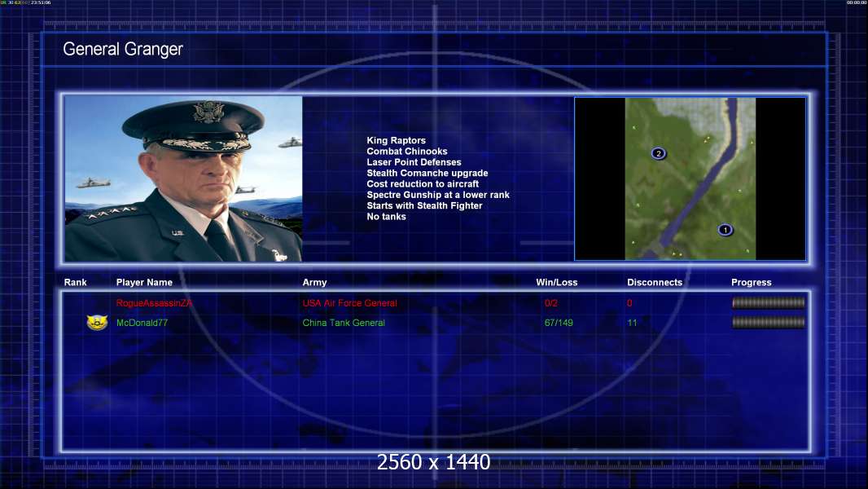Select start position 2 marker on minimap
The width and height of the screenshot is (868, 489).
(x=658, y=153)
